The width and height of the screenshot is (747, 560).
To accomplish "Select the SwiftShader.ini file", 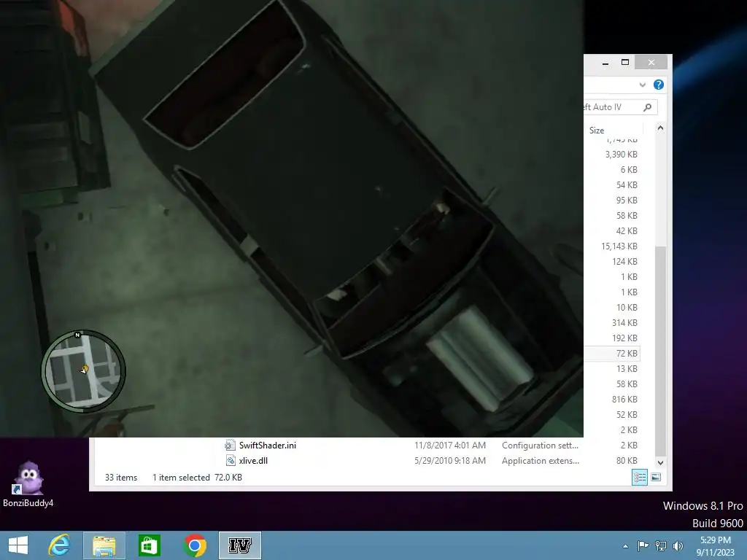I will click(x=267, y=446).
